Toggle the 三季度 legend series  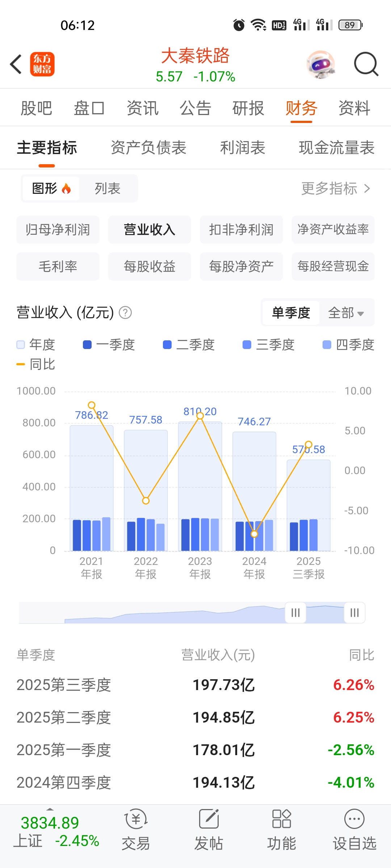(268, 345)
